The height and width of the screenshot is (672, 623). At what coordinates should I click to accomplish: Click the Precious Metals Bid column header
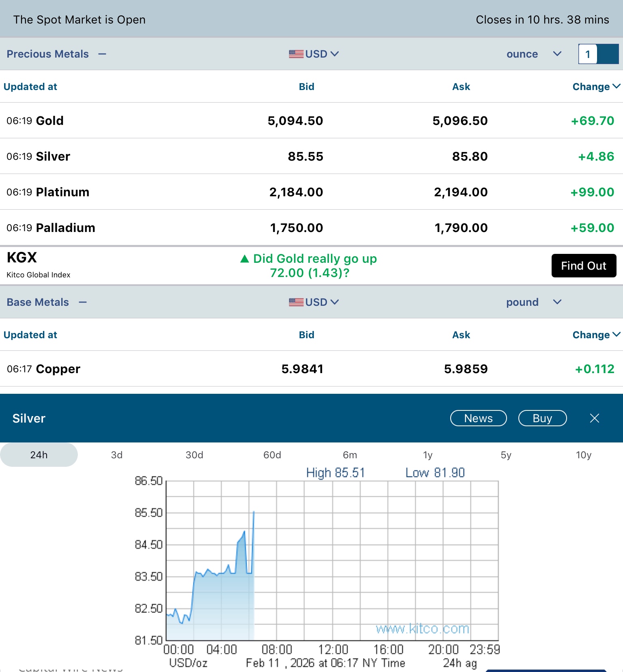click(307, 86)
